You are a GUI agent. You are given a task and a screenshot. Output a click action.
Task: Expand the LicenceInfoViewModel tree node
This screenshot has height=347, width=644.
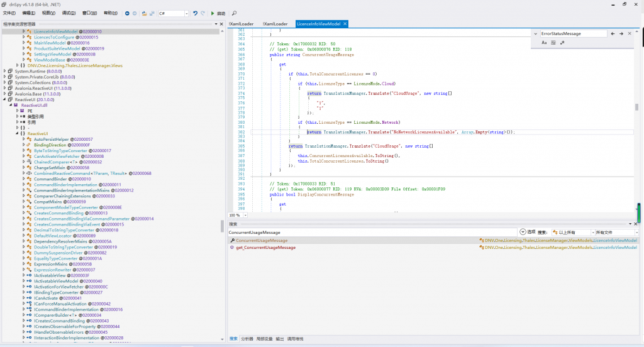[x=24, y=31]
